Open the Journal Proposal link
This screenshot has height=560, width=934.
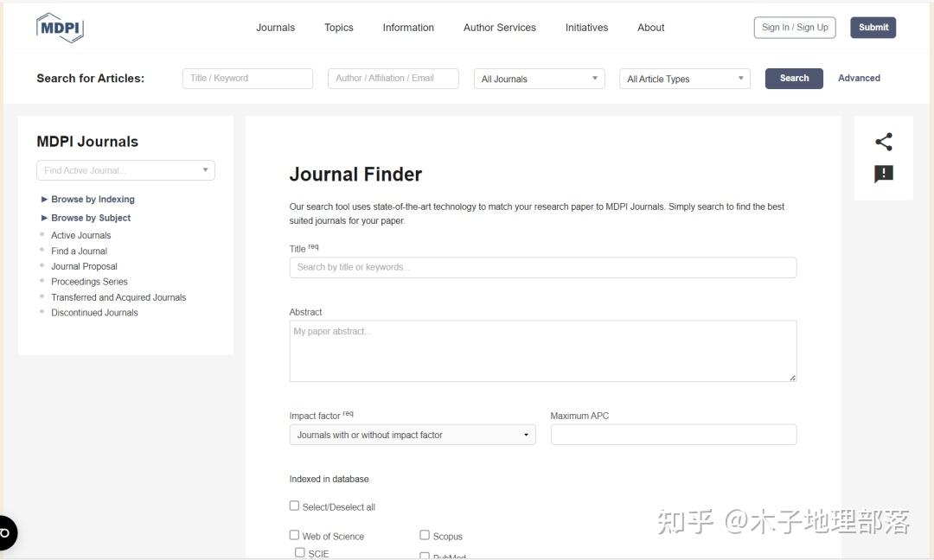tap(84, 266)
